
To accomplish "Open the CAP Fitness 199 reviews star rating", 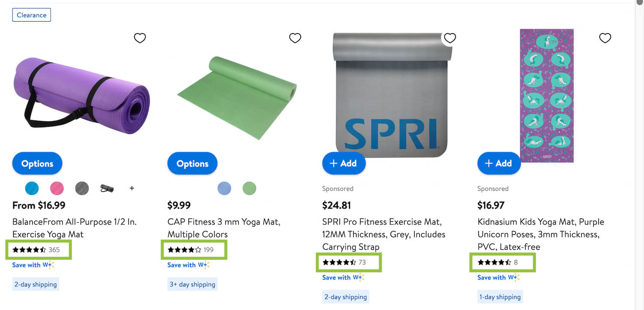I will click(184, 250).
